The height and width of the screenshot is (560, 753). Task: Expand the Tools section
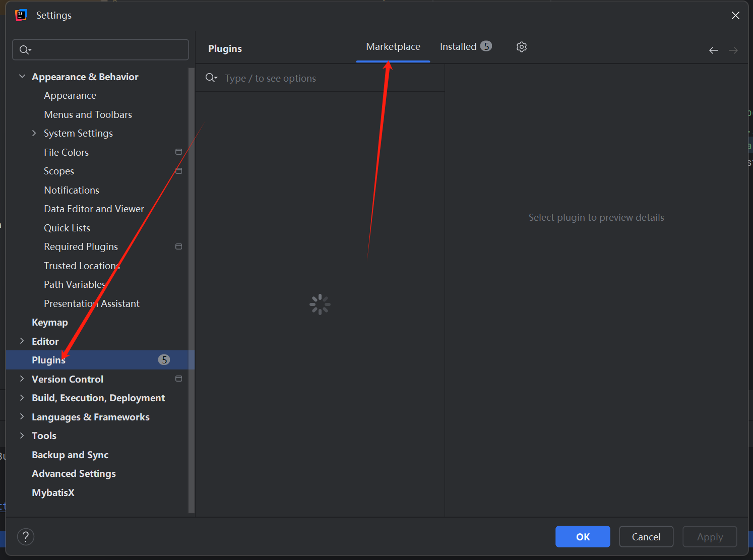click(x=22, y=435)
